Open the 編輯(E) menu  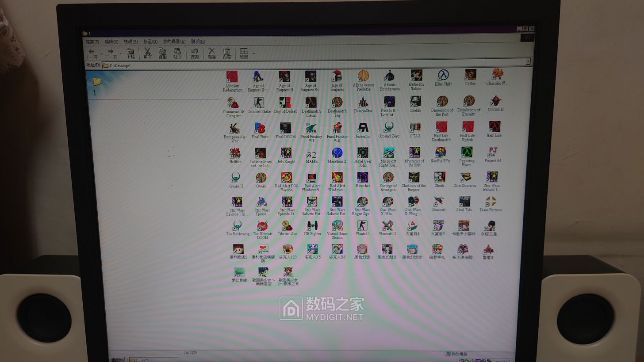[111, 42]
